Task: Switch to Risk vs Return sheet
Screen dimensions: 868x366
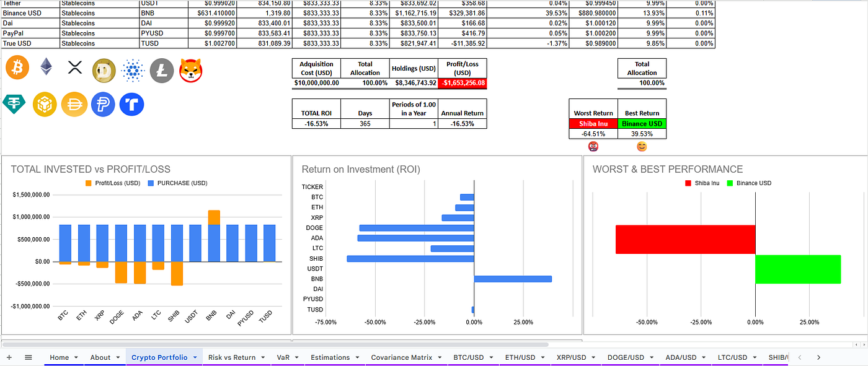Action: 232,357
